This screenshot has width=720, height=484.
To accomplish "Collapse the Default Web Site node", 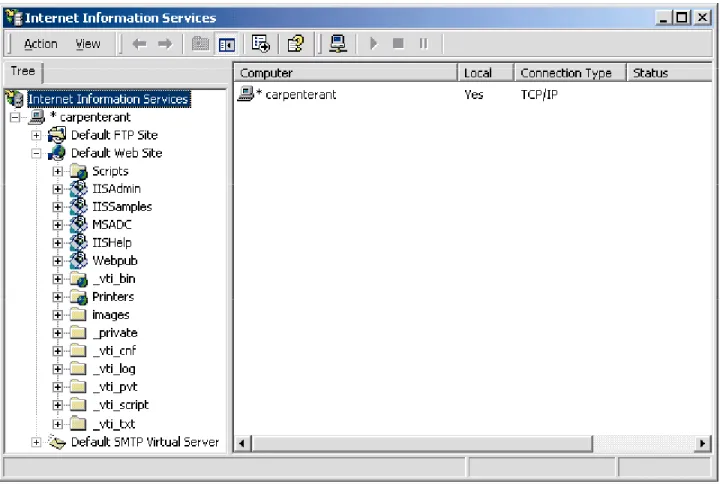I will pos(36,153).
